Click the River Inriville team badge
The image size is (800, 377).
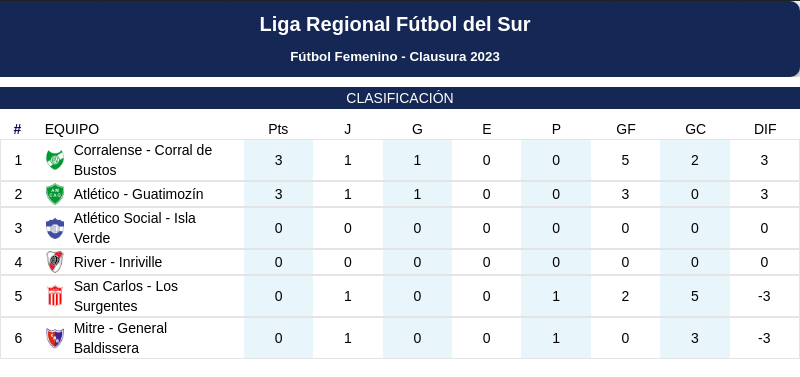coord(55,262)
